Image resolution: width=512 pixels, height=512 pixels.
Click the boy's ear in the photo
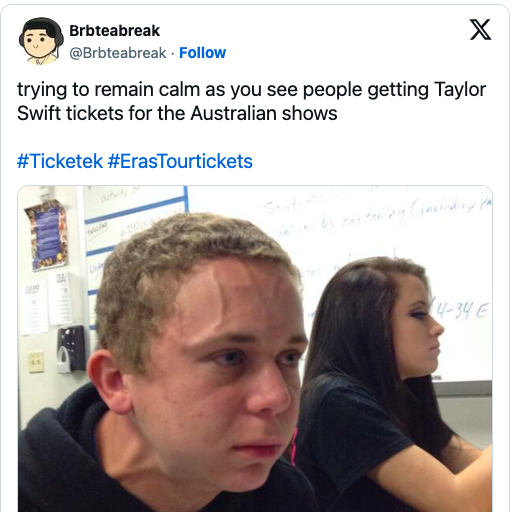click(108, 380)
